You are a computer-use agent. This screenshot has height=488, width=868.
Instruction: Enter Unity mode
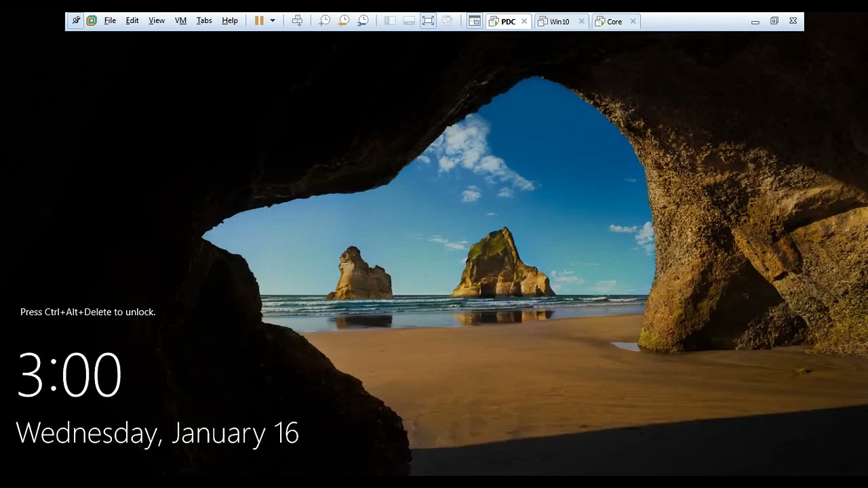(x=447, y=21)
